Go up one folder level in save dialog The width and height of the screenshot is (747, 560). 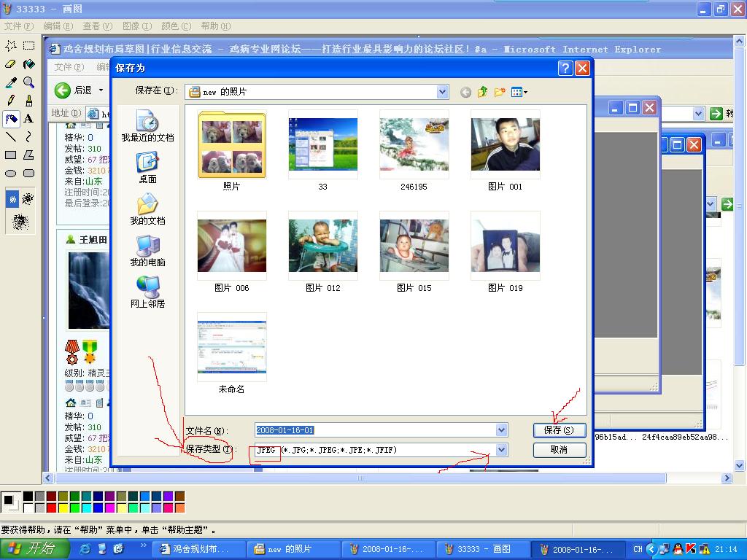482,92
